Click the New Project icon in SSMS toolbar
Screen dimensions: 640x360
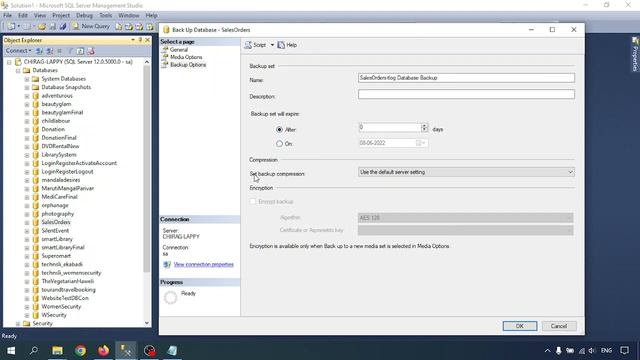coord(11,27)
